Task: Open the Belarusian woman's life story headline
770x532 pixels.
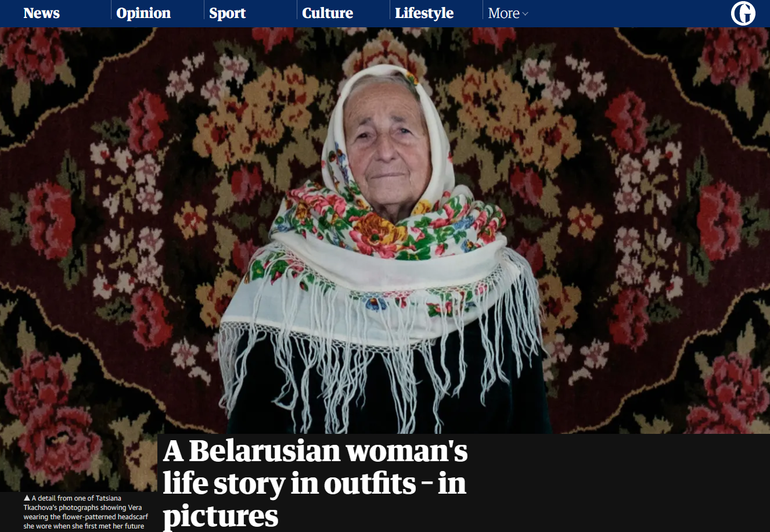Action: pos(315,483)
